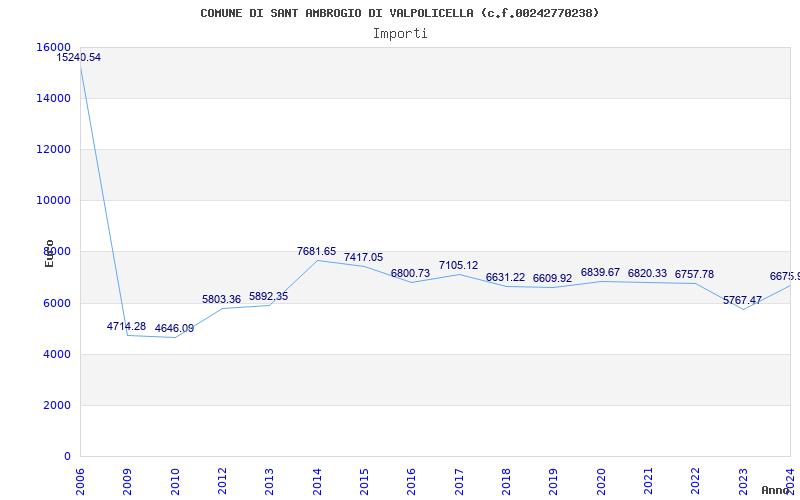800x500 pixels.
Task: Click the y-axis value 12000
Action: click(54, 149)
